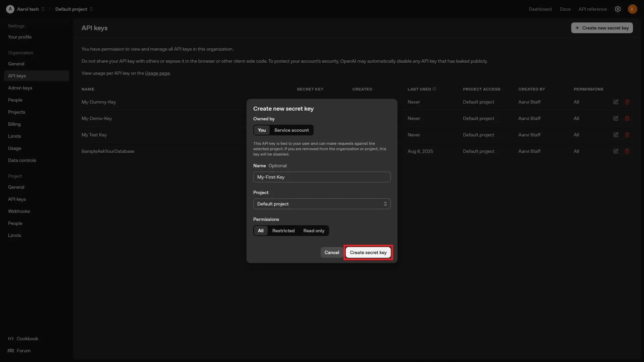
Task: Delete the SampleAskYourDatabase key
Action: click(x=627, y=151)
